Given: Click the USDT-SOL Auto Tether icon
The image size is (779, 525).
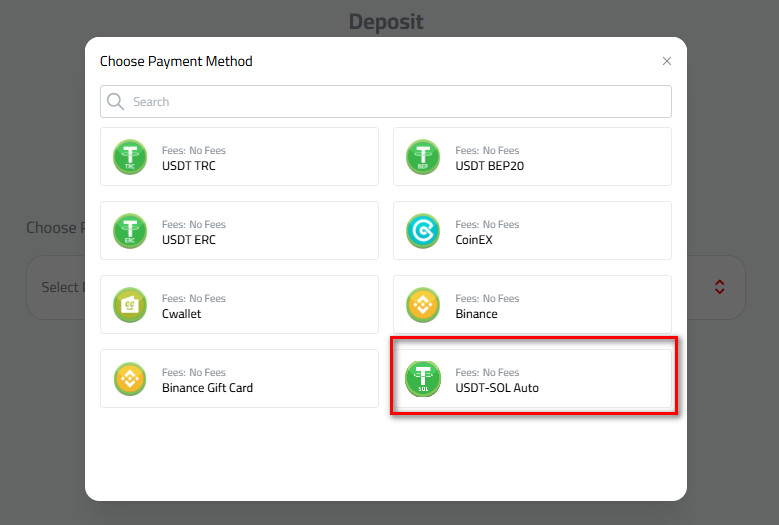Looking at the screenshot, I should click(423, 379).
